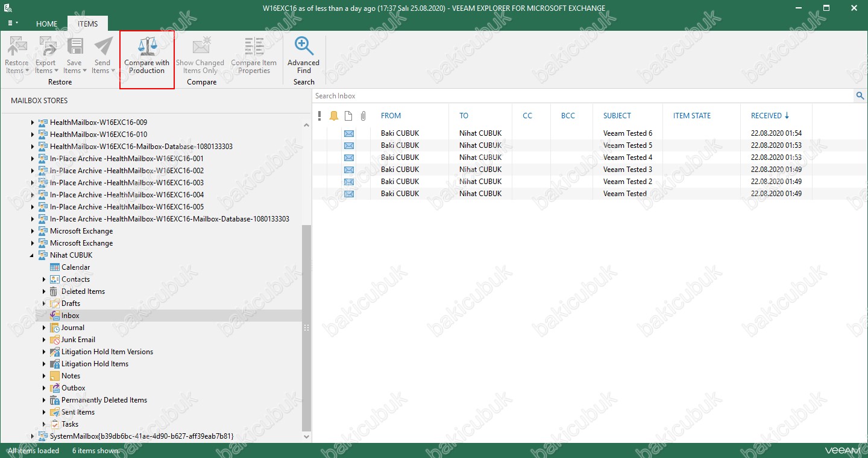Image resolution: width=868 pixels, height=458 pixels.
Task: Click the Compare with Production scales icon
Action: 147,46
